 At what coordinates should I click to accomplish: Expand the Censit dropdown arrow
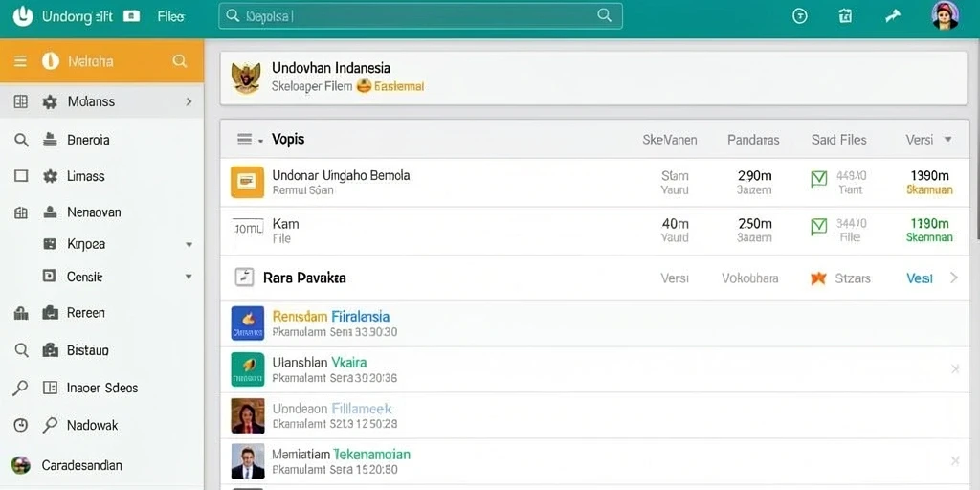(x=189, y=277)
